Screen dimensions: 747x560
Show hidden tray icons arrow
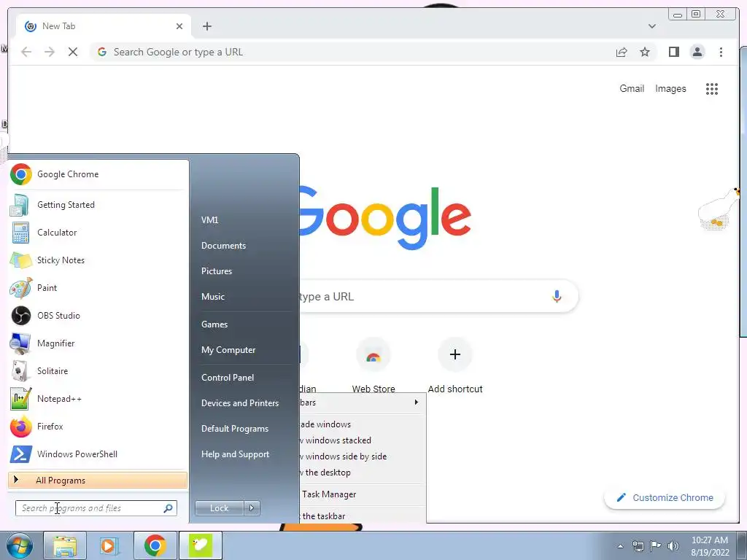620,546
